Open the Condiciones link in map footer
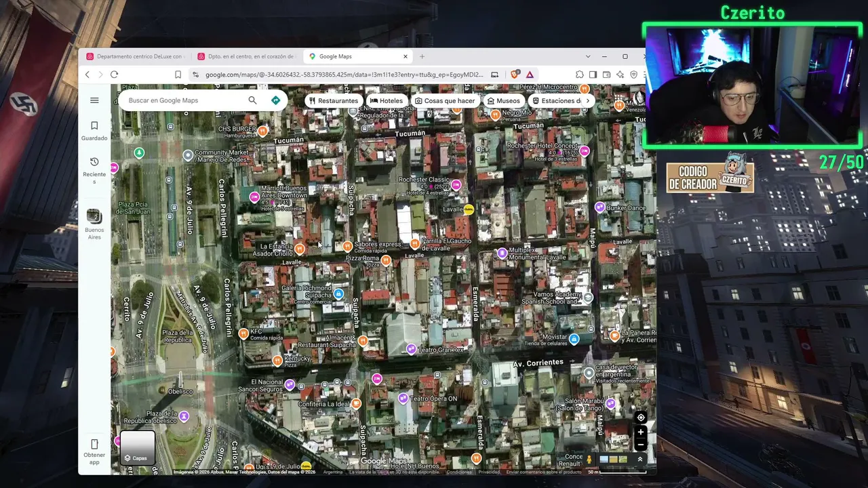Viewport: 868px width, 488px height. tap(459, 472)
